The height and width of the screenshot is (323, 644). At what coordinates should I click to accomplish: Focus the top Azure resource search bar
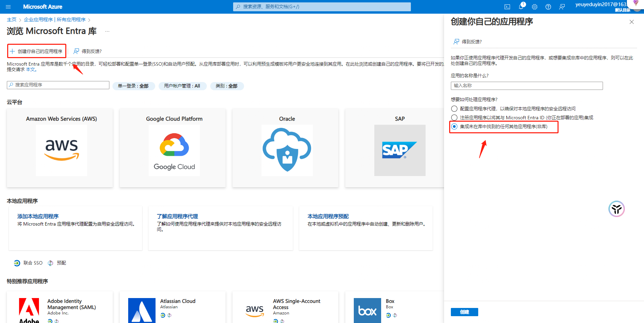coord(322,7)
